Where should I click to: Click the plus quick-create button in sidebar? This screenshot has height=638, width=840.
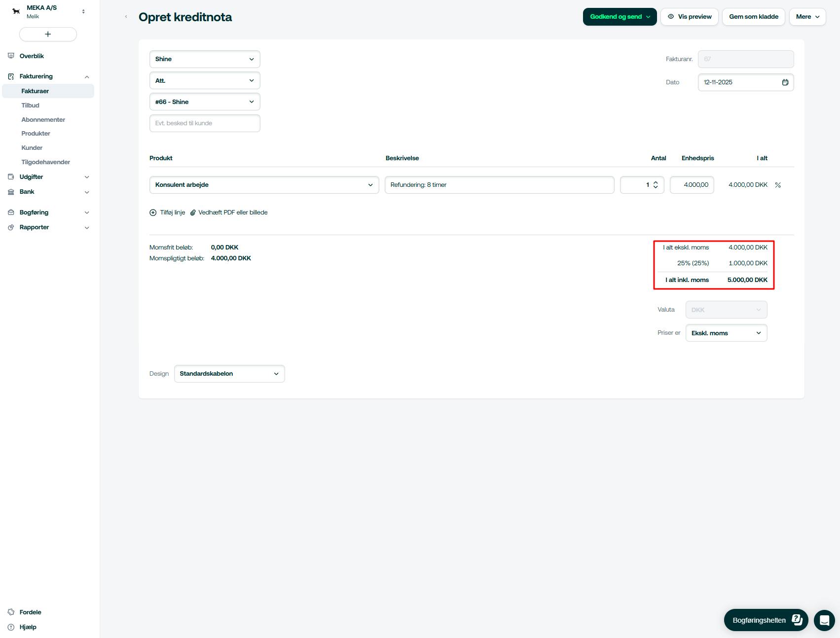point(48,34)
